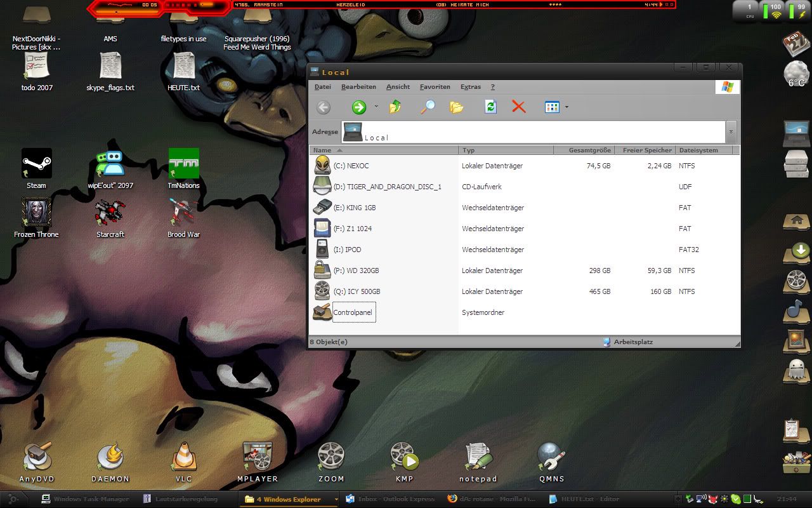The height and width of the screenshot is (508, 812).
Task: Select the skype_flags.txt desktop file
Action: click(110, 71)
